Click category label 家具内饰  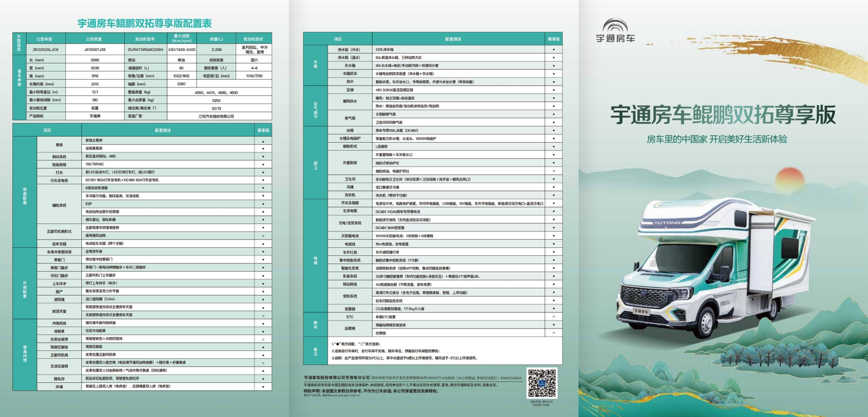click(25, 355)
